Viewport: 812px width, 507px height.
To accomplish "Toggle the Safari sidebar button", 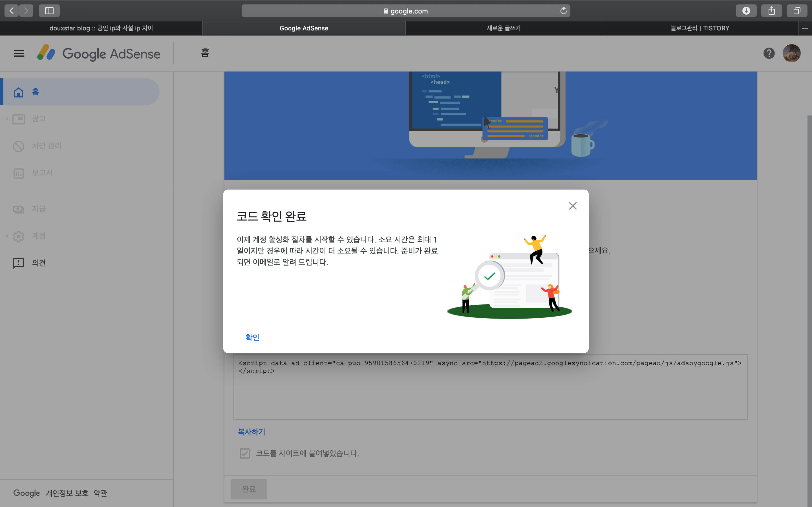I will pyautogui.click(x=49, y=11).
